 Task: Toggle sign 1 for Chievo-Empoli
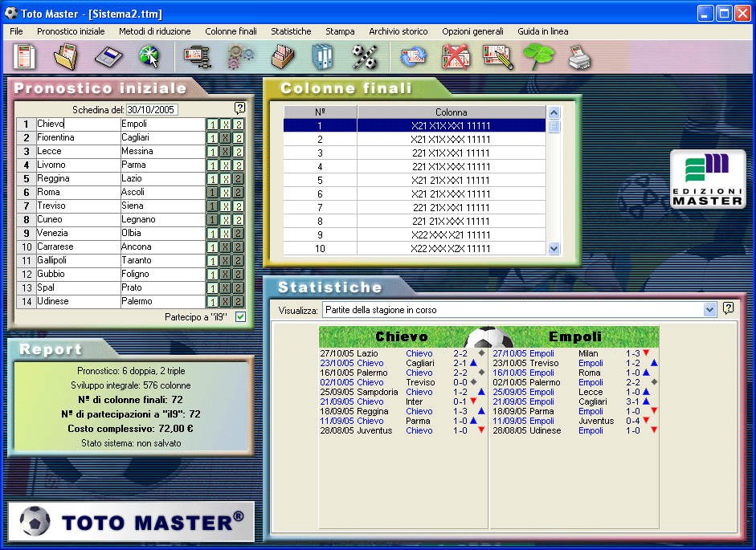pyautogui.click(x=213, y=124)
